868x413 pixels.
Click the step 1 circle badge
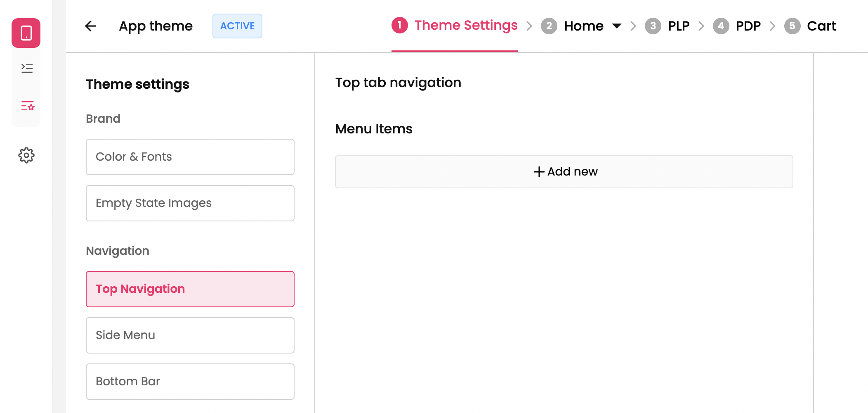399,26
